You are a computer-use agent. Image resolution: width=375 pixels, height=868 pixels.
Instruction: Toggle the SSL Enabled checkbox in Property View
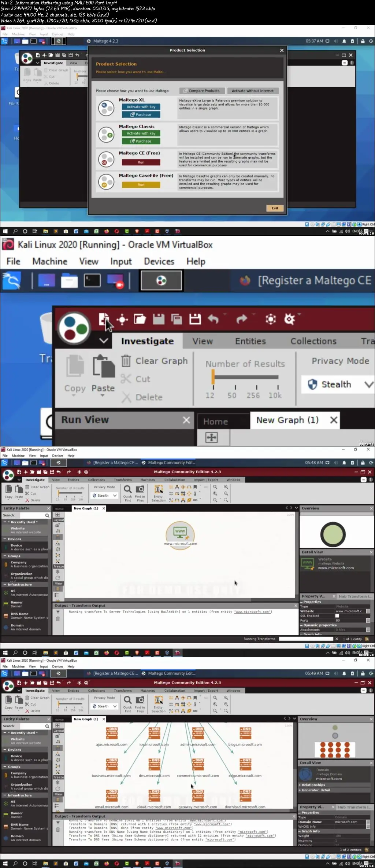click(x=337, y=616)
